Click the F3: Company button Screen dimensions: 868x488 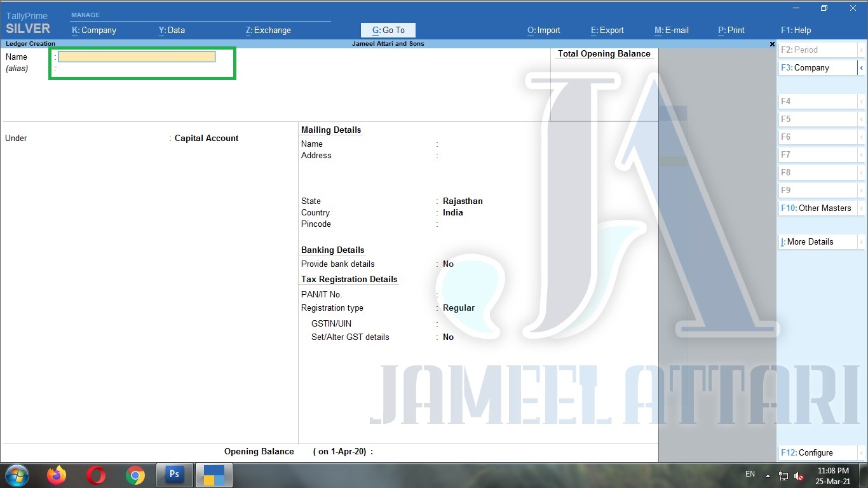point(818,67)
